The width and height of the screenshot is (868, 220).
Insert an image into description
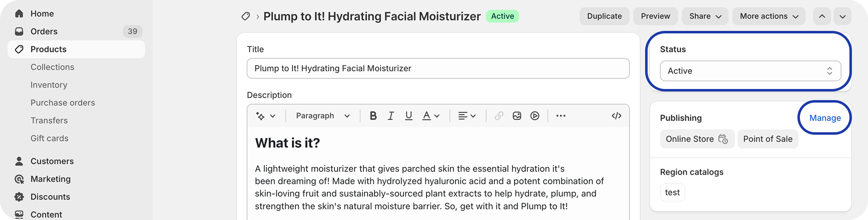coord(517,116)
